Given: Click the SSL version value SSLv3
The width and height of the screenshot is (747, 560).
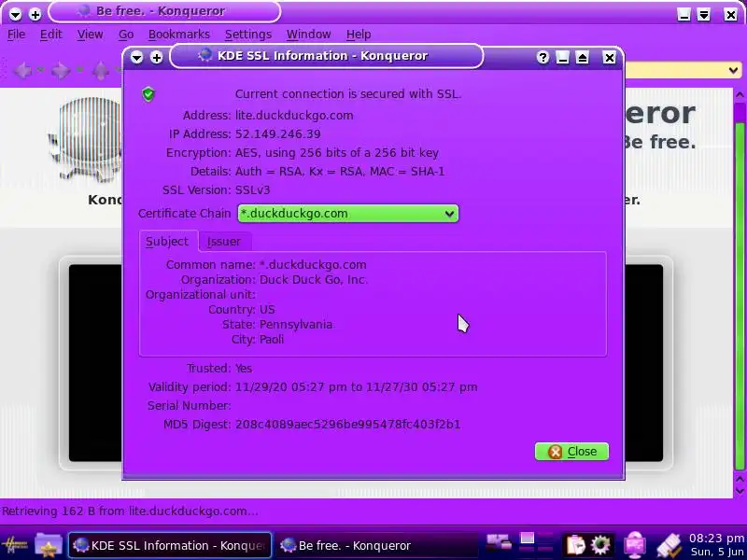Looking at the screenshot, I should pyautogui.click(x=252, y=190).
